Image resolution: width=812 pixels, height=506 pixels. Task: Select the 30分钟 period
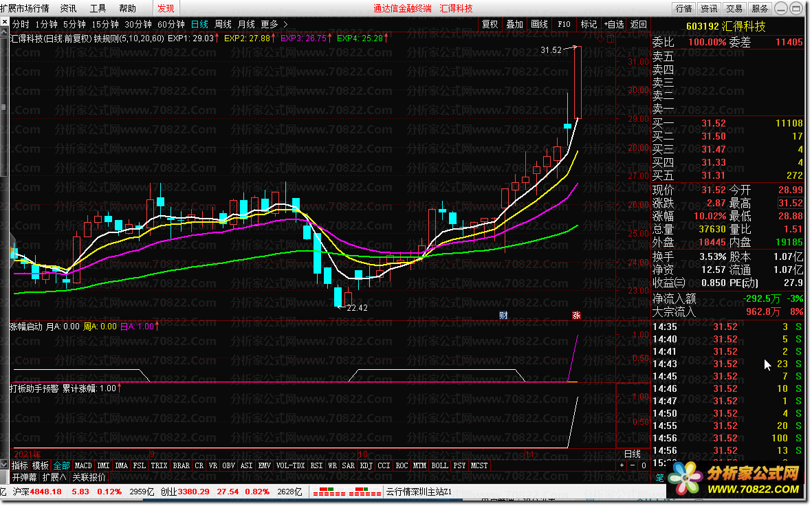tap(138, 24)
